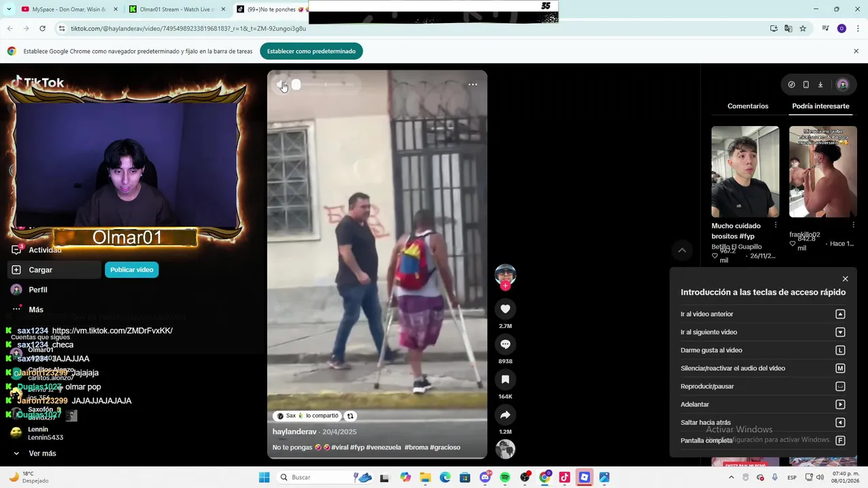Image resolution: width=868 pixels, height=488 pixels.
Task: Bookmark the video via the favorites icon
Action: 505,380
